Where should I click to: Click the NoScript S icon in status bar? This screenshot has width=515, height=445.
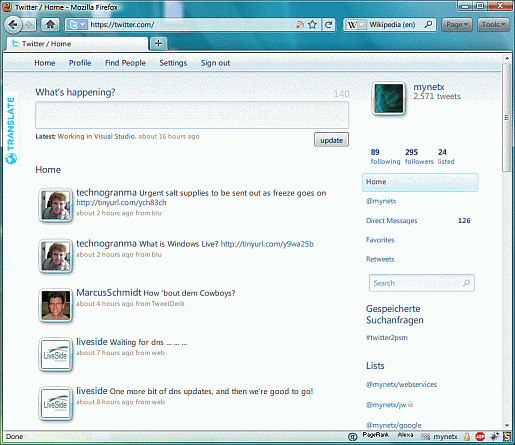(x=507, y=436)
